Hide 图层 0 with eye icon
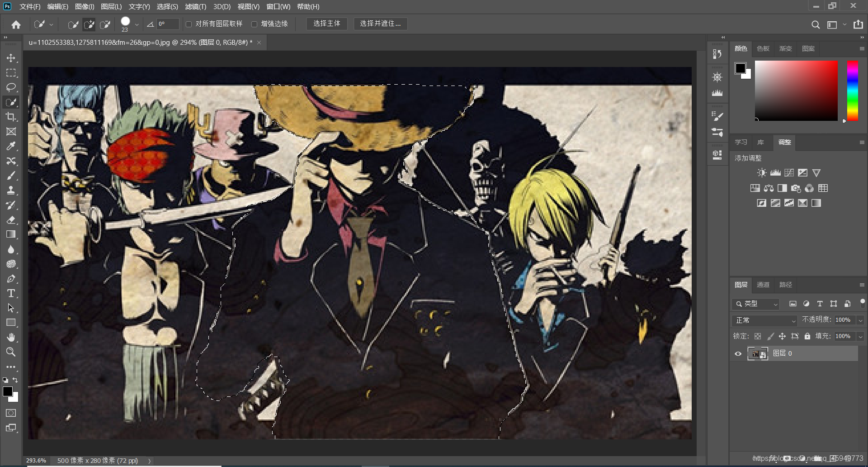This screenshot has height=467, width=868. click(738, 353)
